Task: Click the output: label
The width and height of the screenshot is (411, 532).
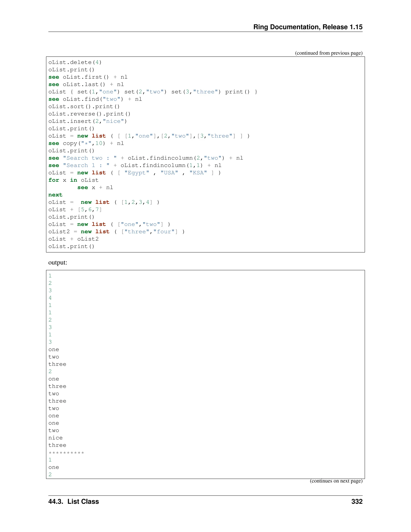Action: click(x=58, y=263)
